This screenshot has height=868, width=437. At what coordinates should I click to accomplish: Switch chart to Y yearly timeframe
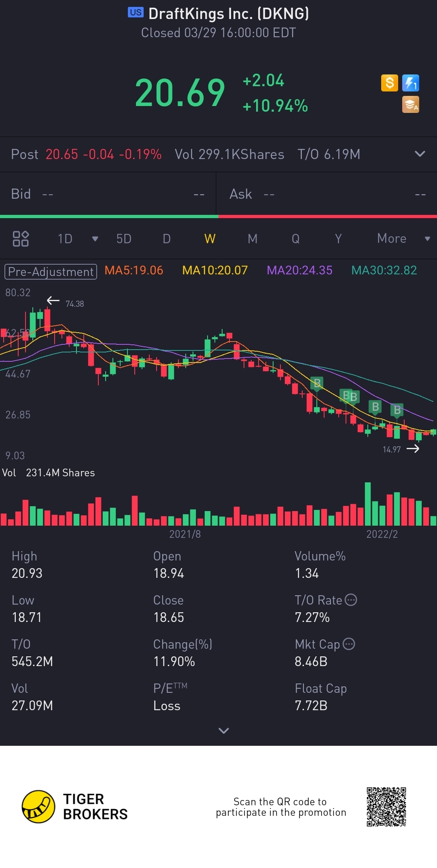(x=338, y=239)
